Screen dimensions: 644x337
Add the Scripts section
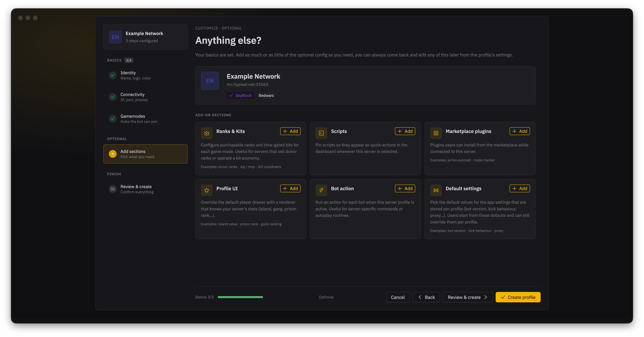point(405,131)
